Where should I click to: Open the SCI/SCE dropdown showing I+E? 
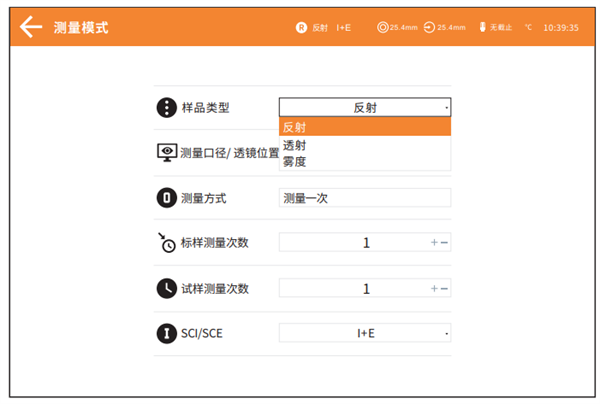pyautogui.click(x=365, y=333)
